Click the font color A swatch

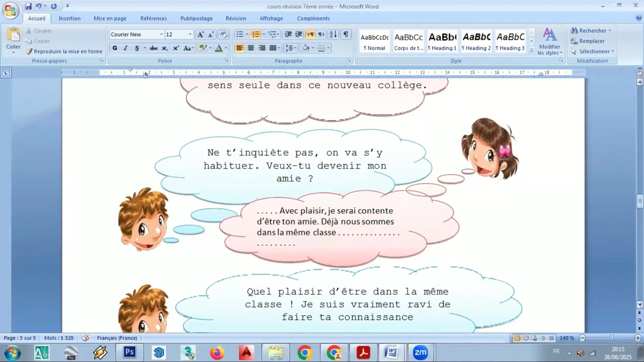click(219, 48)
